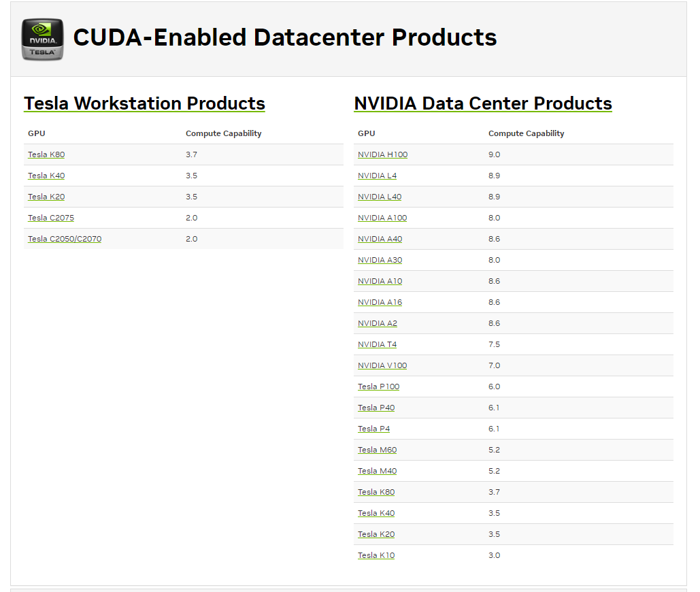Image resolution: width=700 pixels, height=592 pixels.
Task: Open the NVIDIA H100 product link
Action: pos(382,154)
